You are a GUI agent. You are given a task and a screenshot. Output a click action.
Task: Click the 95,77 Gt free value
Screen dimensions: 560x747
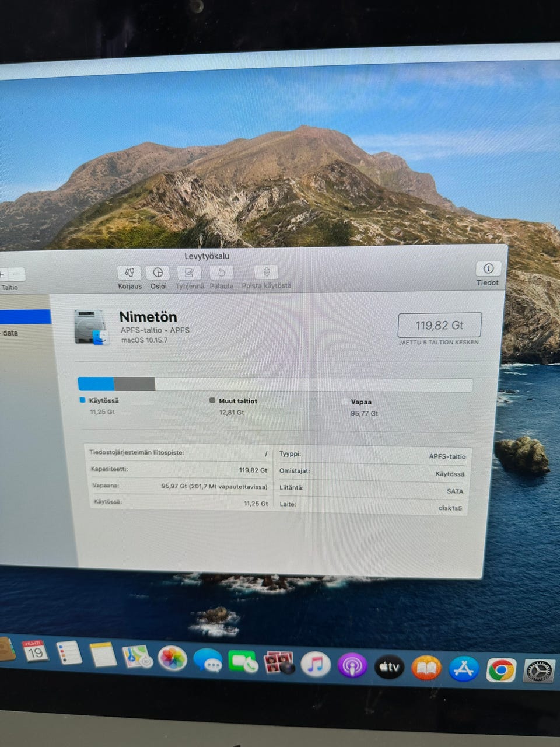(x=365, y=413)
